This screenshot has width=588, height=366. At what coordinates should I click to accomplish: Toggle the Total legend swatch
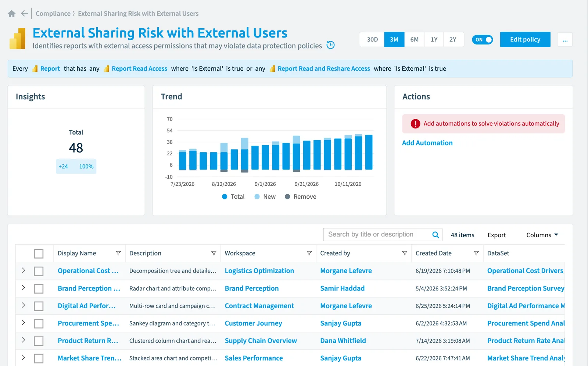(225, 197)
